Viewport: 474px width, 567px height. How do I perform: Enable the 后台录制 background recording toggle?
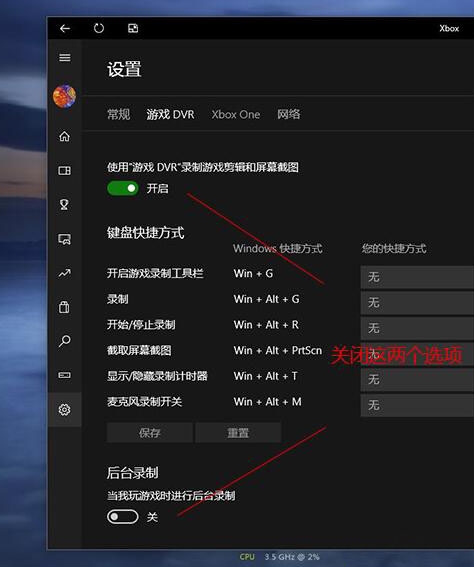click(123, 517)
